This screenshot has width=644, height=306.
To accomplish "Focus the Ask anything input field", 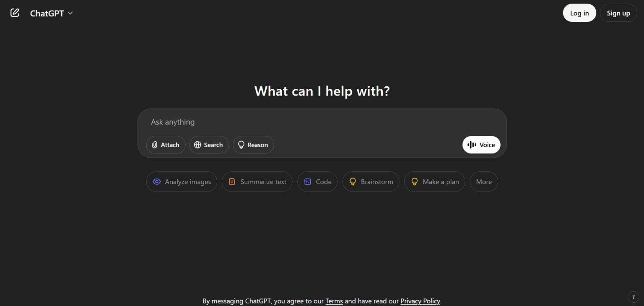I will click(319, 122).
